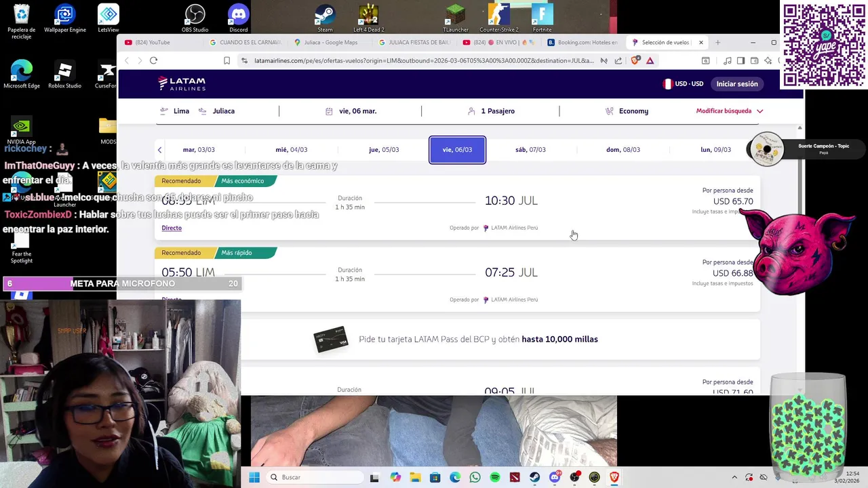Image resolution: width=868 pixels, height=488 pixels.
Task: Open LetsView desktop icon
Action: (x=108, y=19)
